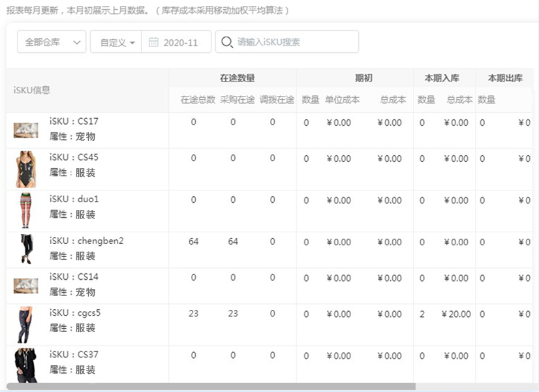Focus the iSKU search input box
Image resolution: width=539 pixels, height=392 pixels.
pos(287,42)
